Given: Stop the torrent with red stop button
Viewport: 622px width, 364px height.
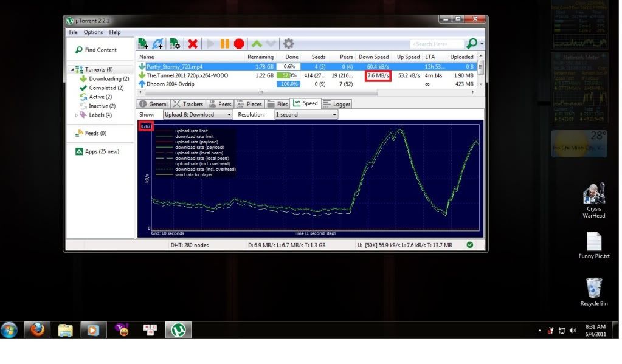Looking at the screenshot, I should point(239,44).
